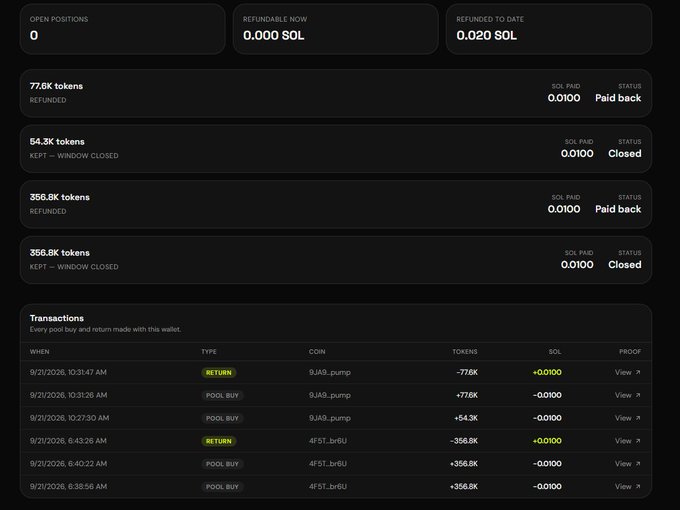This screenshot has height=510, width=680.
Task: Click POOL BUY badge in the 6:38:56 AM row
Action: (x=222, y=487)
